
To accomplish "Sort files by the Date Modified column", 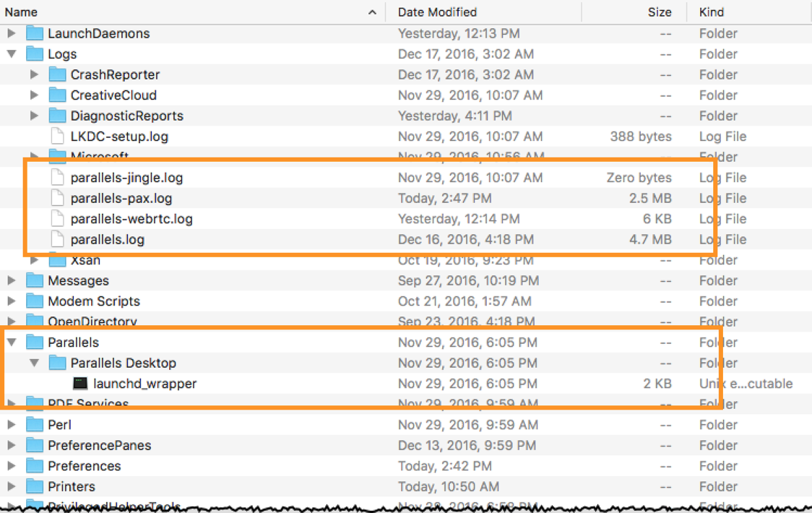I will tap(437, 12).
